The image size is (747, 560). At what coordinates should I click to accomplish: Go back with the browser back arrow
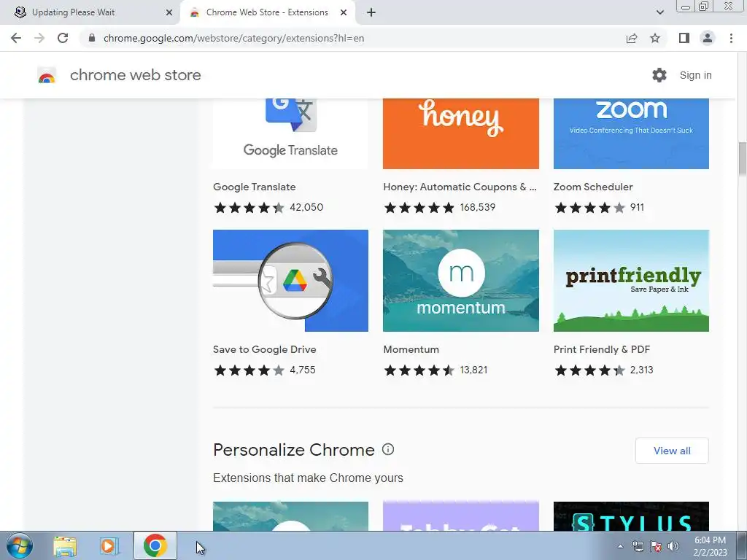pos(16,38)
